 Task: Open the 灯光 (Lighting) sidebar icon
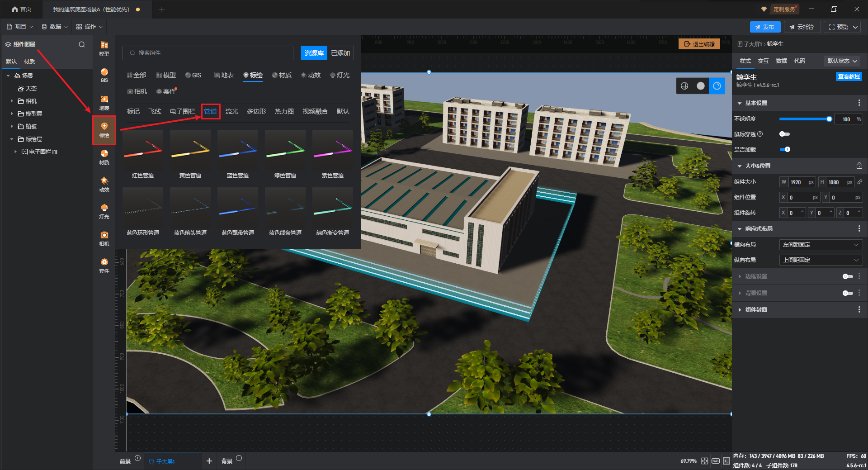104,211
